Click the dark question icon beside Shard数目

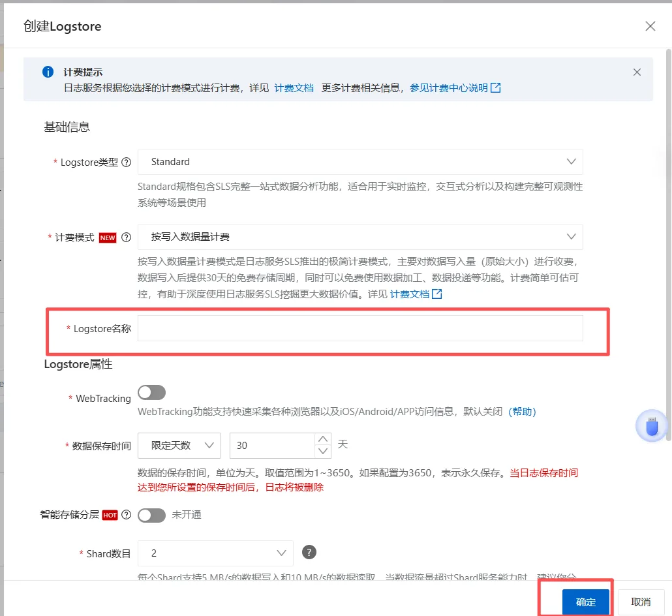(309, 552)
